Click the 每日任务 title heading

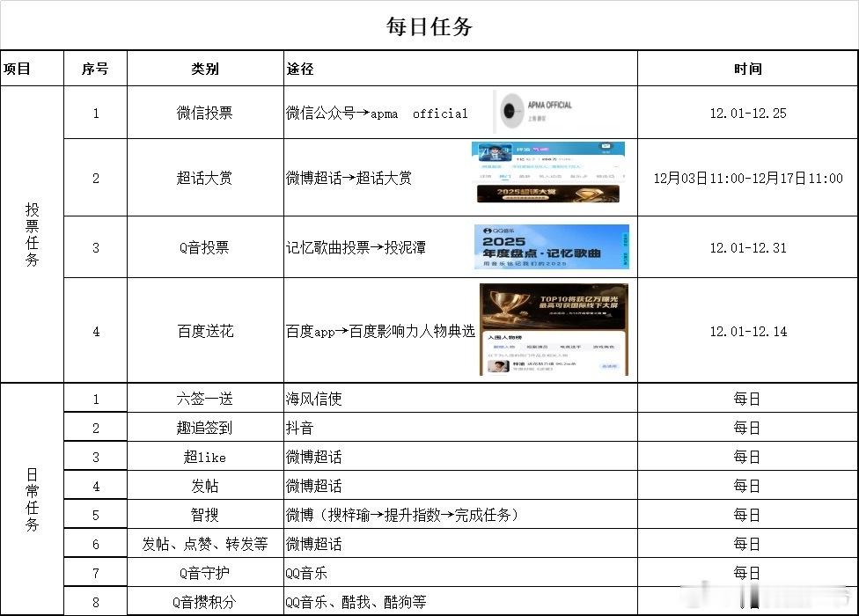click(429, 27)
